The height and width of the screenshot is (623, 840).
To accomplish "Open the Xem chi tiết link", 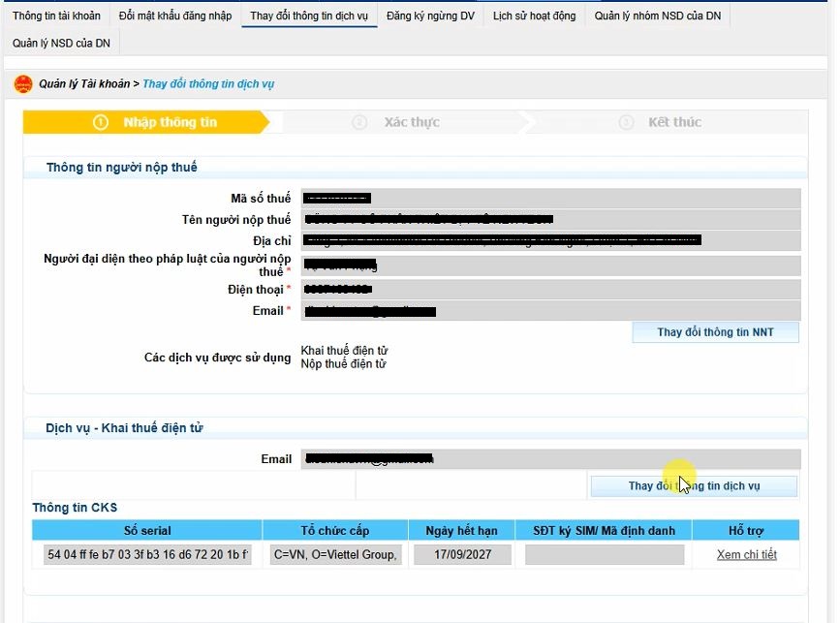I will (746, 555).
